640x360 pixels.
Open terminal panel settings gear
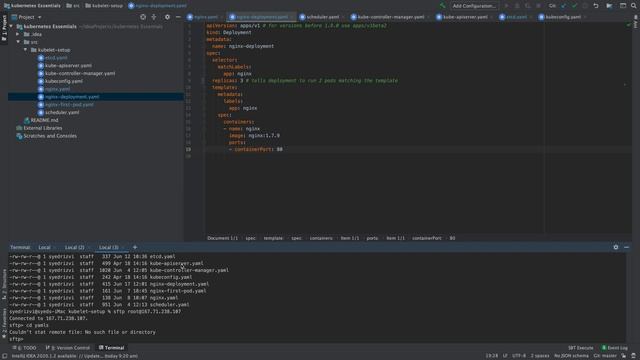(616, 247)
